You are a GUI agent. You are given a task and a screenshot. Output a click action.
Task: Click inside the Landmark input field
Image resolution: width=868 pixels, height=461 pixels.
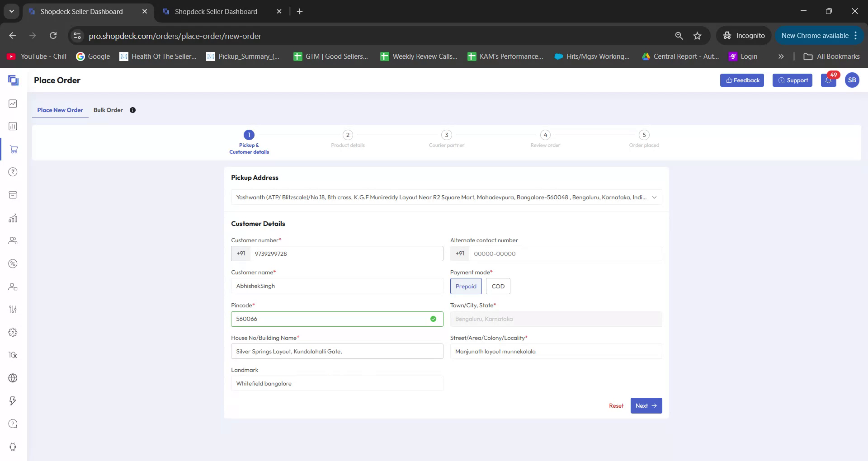[336, 383]
